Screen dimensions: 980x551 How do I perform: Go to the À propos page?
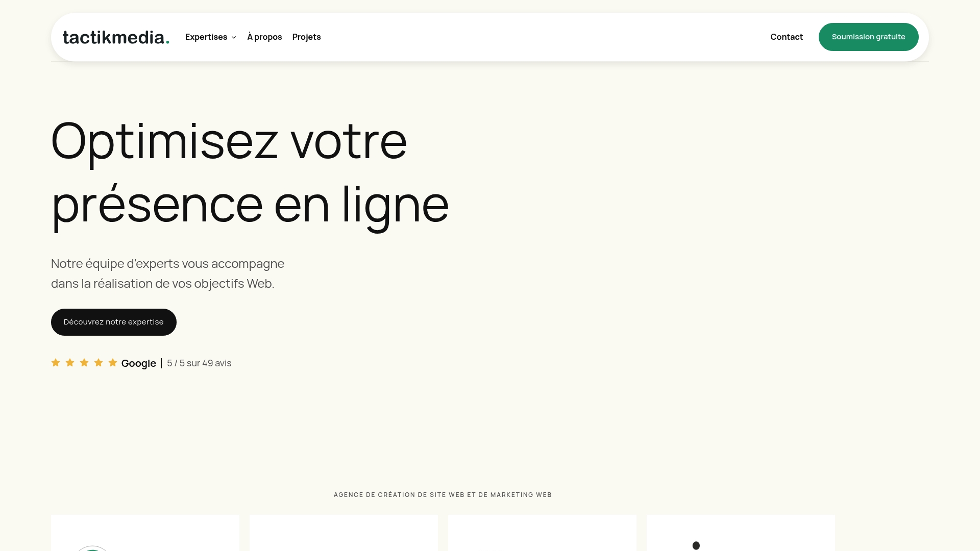tap(264, 37)
